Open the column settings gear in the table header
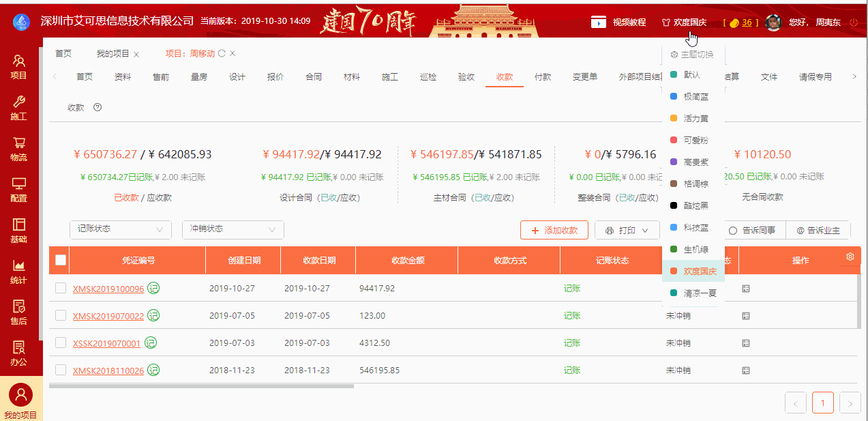Image resolution: width=868 pixels, height=421 pixels. point(850,257)
